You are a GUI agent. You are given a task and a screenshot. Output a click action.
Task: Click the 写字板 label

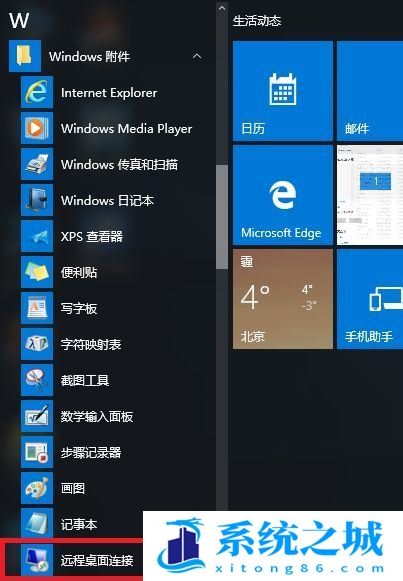click(x=79, y=308)
